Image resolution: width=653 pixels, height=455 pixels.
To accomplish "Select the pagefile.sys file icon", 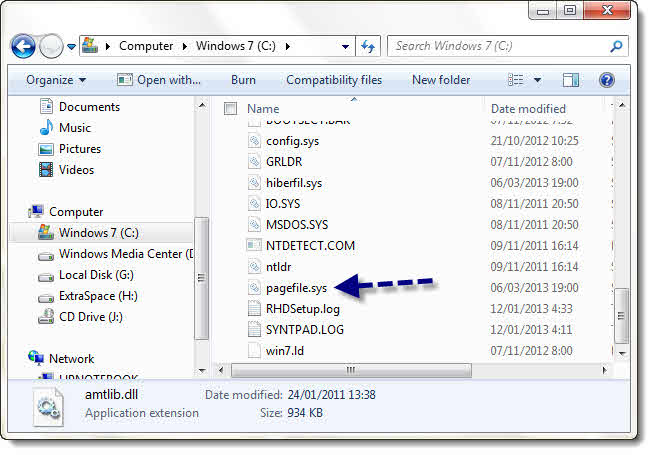I will coord(254,288).
